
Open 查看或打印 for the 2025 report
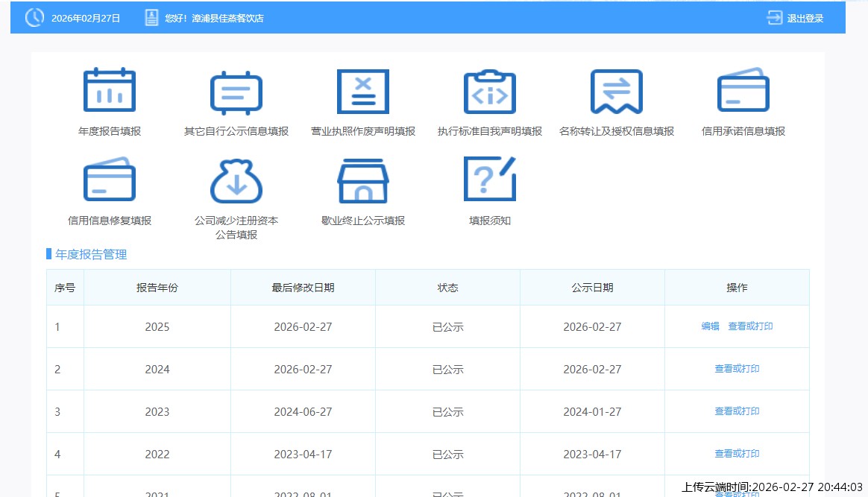[750, 326]
